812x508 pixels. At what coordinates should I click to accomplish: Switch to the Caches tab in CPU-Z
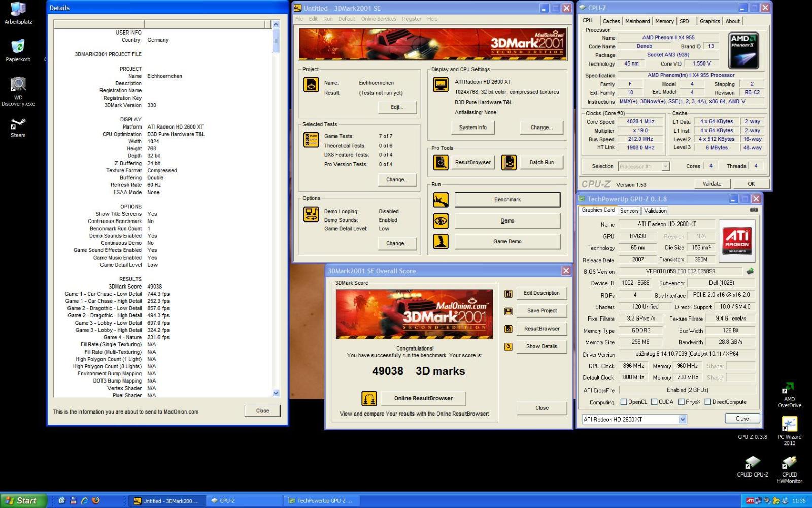611,21
